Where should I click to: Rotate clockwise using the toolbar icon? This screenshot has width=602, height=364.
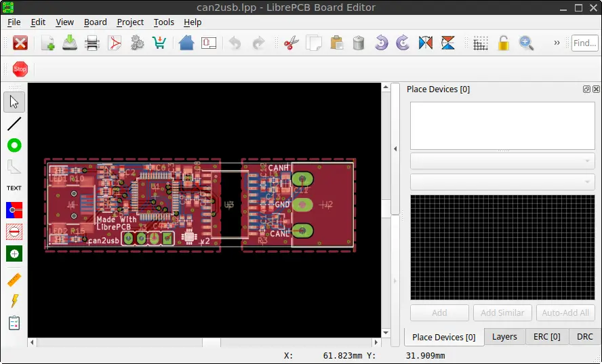403,43
